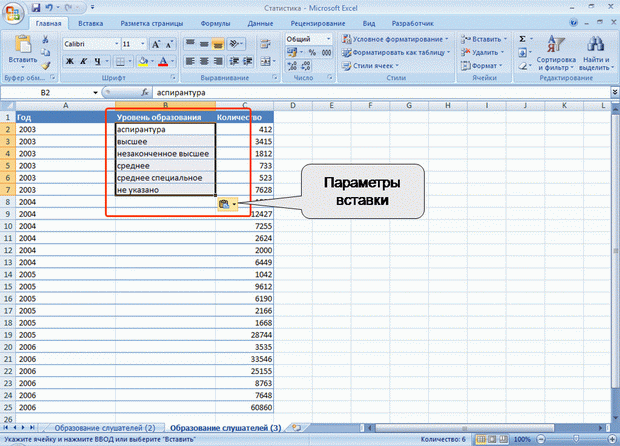Expand Условное форматирование menu
This screenshot has height=446, width=620.
[395, 39]
